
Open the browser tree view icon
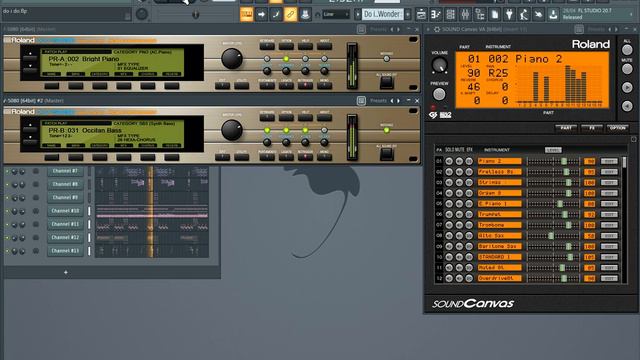click(x=480, y=15)
